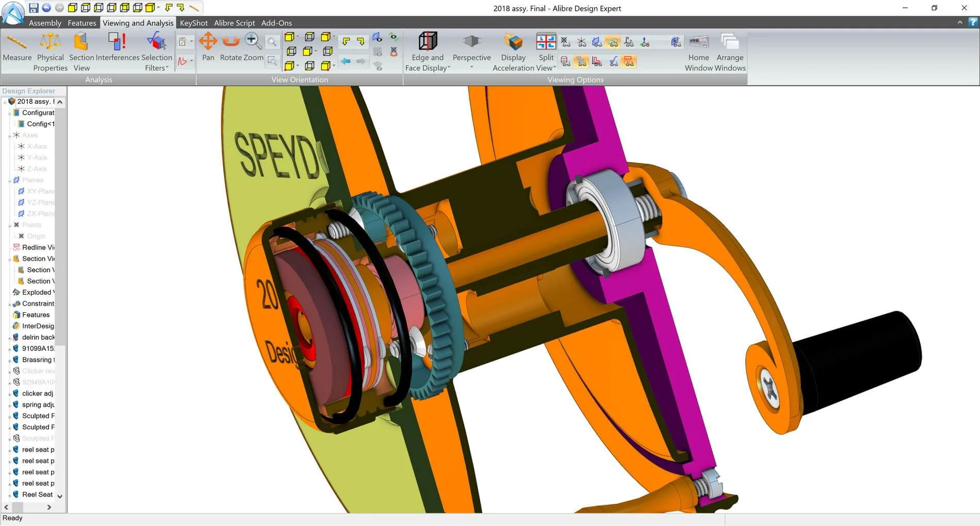Open the KeyShot tab

pyautogui.click(x=193, y=23)
